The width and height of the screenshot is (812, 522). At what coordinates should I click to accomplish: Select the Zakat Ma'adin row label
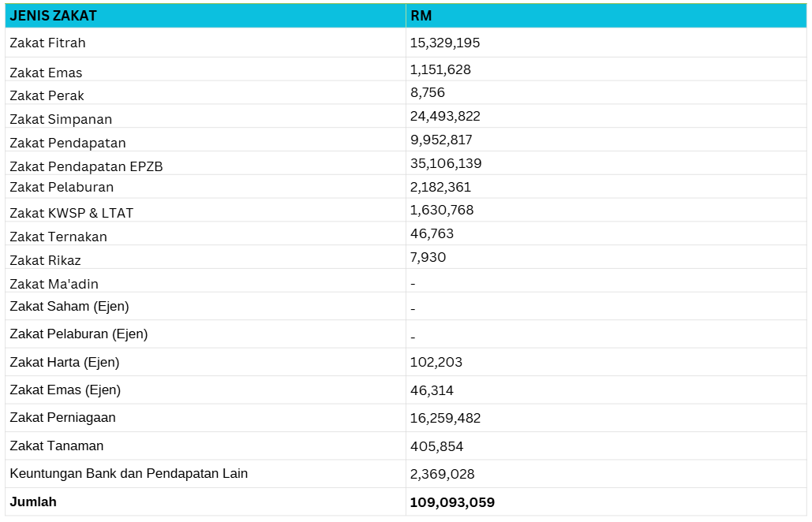pyautogui.click(x=54, y=284)
